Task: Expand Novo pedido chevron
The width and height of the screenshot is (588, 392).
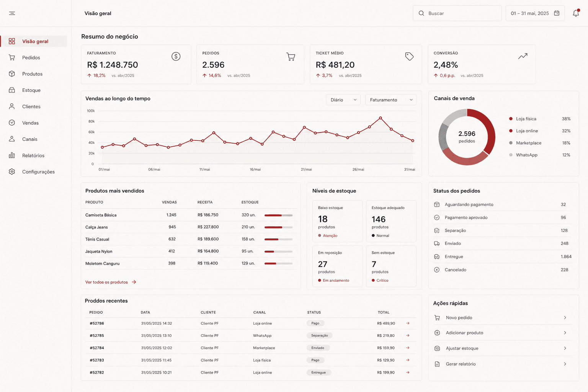Action: pyautogui.click(x=565, y=318)
